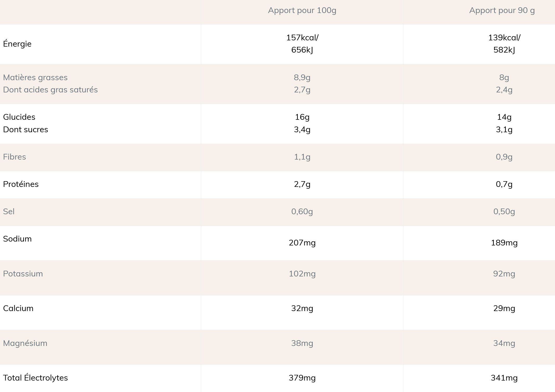
Task: Select the Énergie row label
Action: [x=17, y=44]
